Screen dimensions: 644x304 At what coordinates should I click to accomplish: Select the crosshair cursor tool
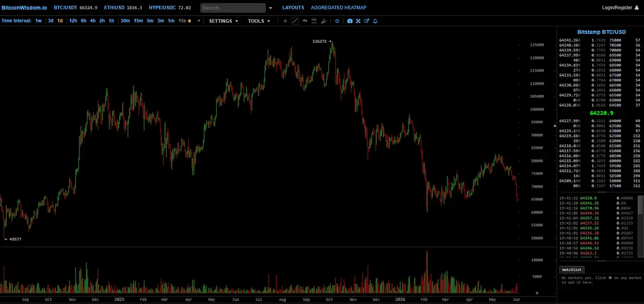click(285, 21)
